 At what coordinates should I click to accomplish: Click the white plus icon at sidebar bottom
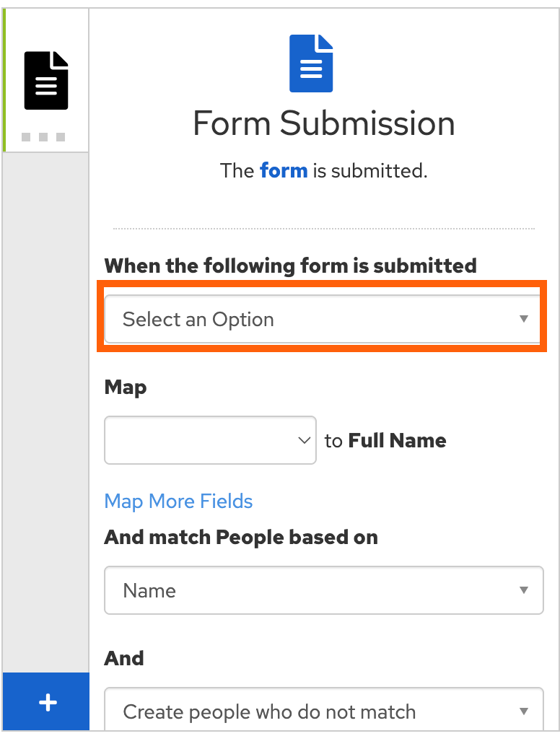point(47,702)
